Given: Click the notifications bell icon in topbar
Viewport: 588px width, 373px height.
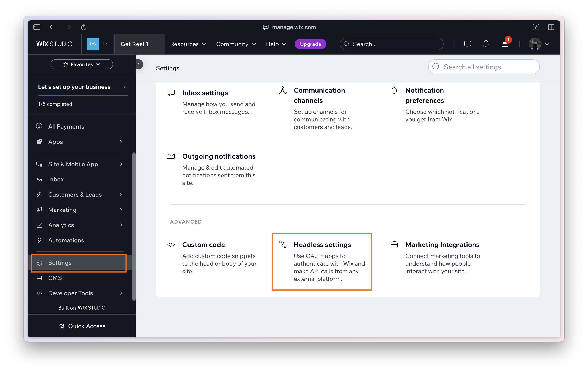Looking at the screenshot, I should point(486,44).
